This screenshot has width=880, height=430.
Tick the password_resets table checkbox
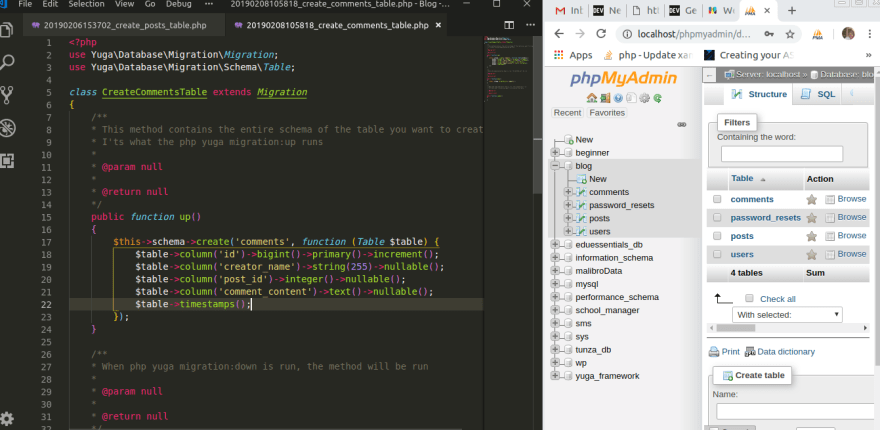click(x=717, y=217)
